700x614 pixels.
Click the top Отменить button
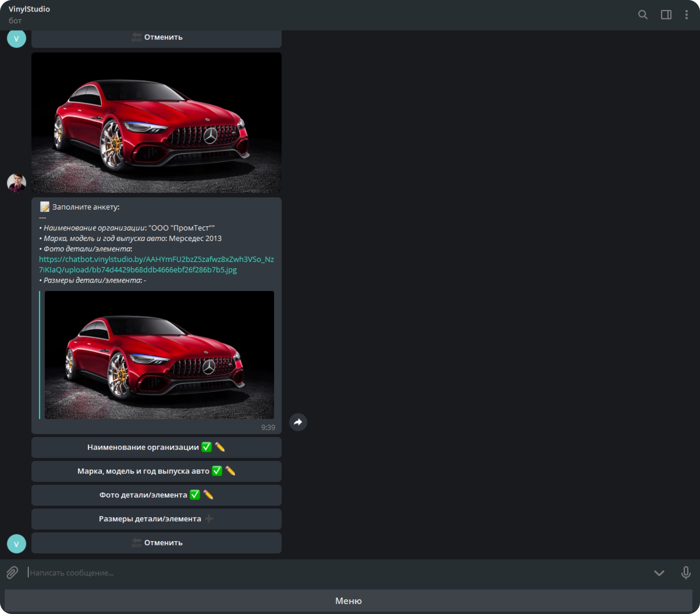point(156,39)
